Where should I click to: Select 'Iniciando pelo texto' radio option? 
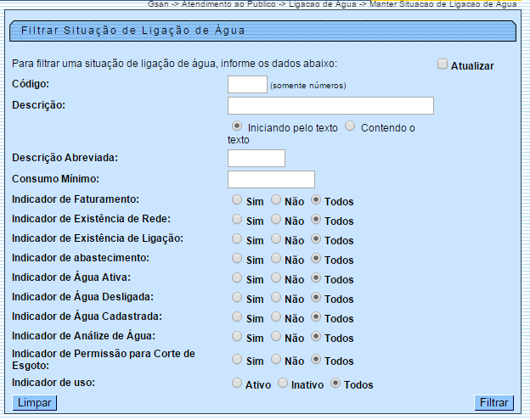click(x=237, y=126)
